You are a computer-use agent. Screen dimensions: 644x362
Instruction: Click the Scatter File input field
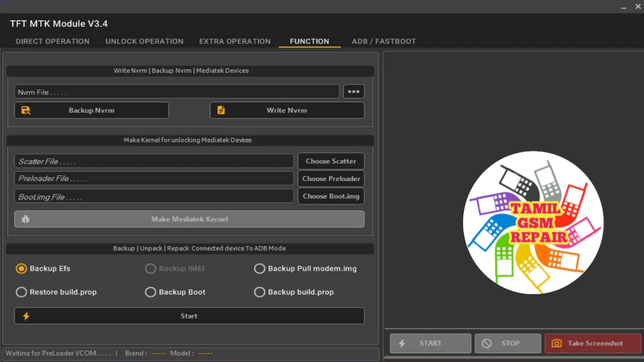(x=154, y=161)
